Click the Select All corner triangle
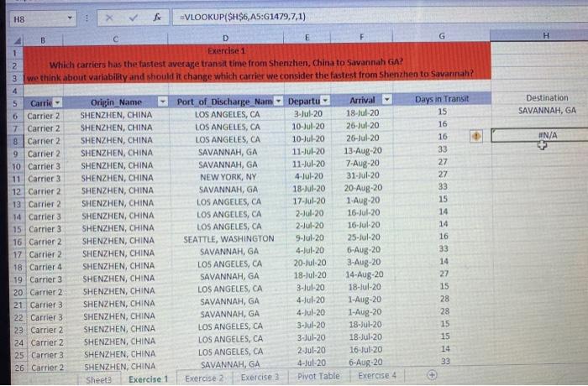Viewport: 588px width, 386px height. tap(18, 40)
